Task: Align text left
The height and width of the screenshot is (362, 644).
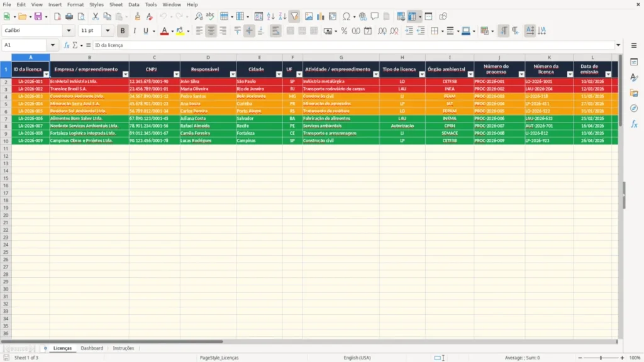Action: pyautogui.click(x=199, y=31)
